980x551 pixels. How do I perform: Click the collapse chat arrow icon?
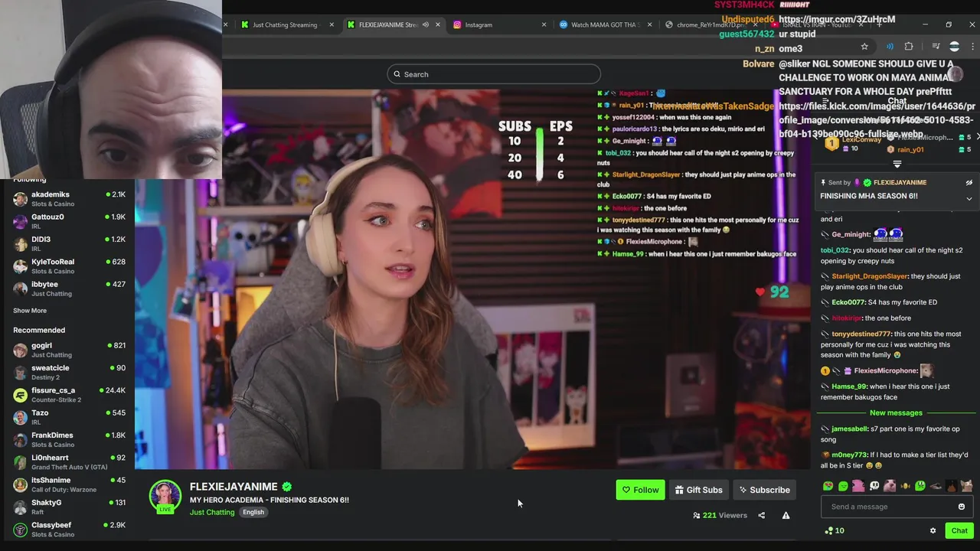[x=825, y=101]
